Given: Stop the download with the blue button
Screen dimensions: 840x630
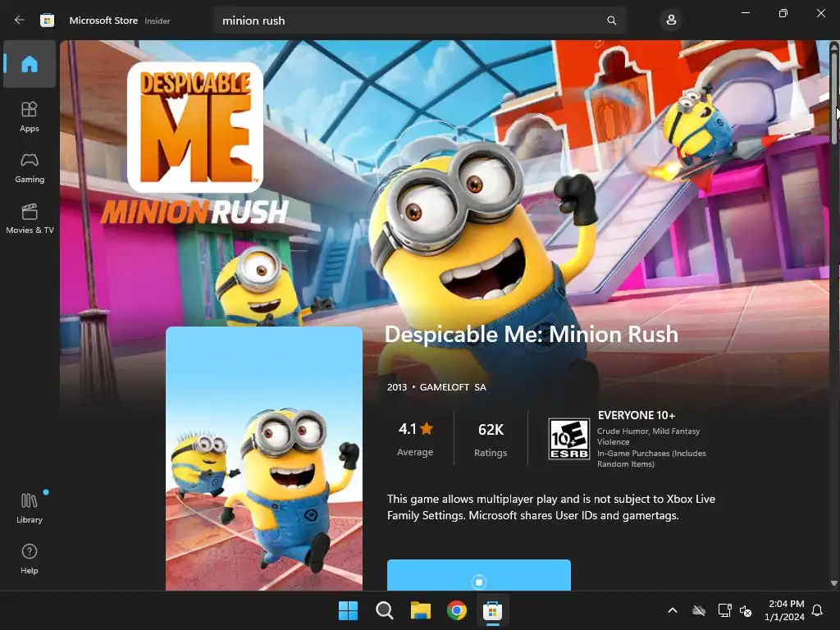Looking at the screenshot, I should point(479,575).
